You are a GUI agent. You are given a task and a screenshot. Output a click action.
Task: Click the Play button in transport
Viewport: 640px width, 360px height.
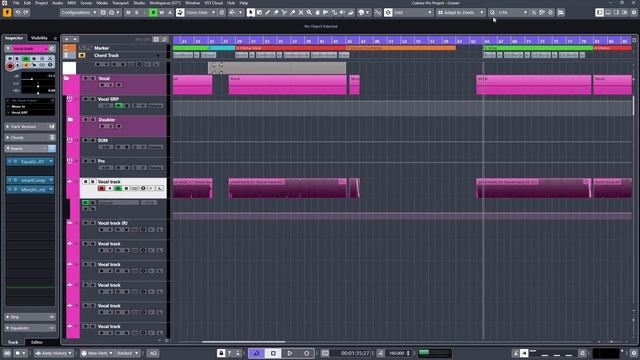click(x=290, y=353)
